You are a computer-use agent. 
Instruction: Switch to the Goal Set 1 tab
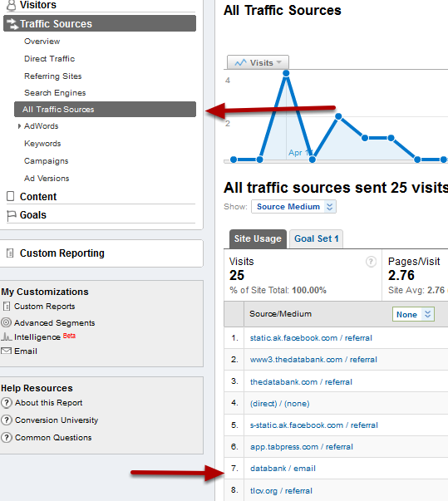click(x=316, y=238)
